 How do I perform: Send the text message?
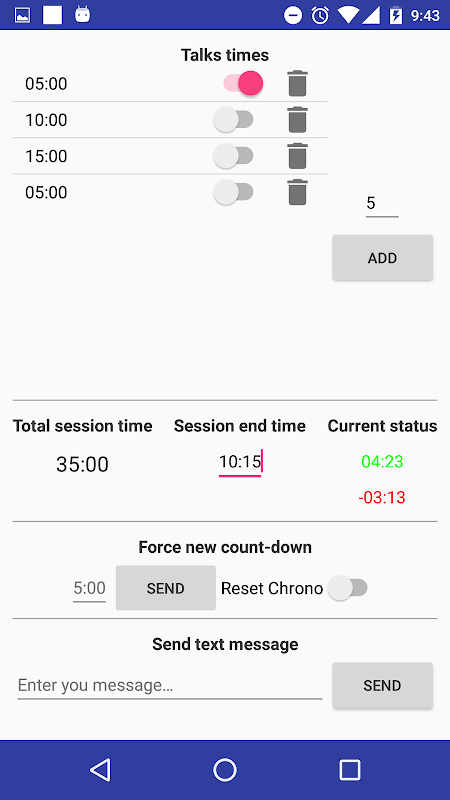click(383, 685)
